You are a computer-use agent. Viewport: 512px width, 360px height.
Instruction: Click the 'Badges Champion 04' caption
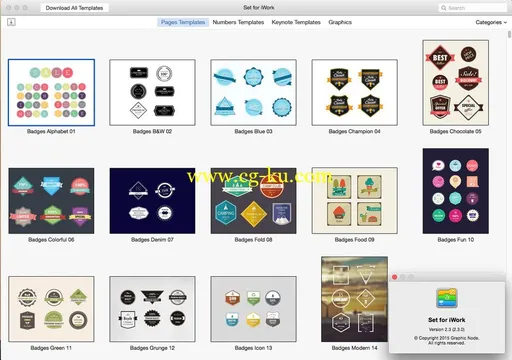coord(354,131)
